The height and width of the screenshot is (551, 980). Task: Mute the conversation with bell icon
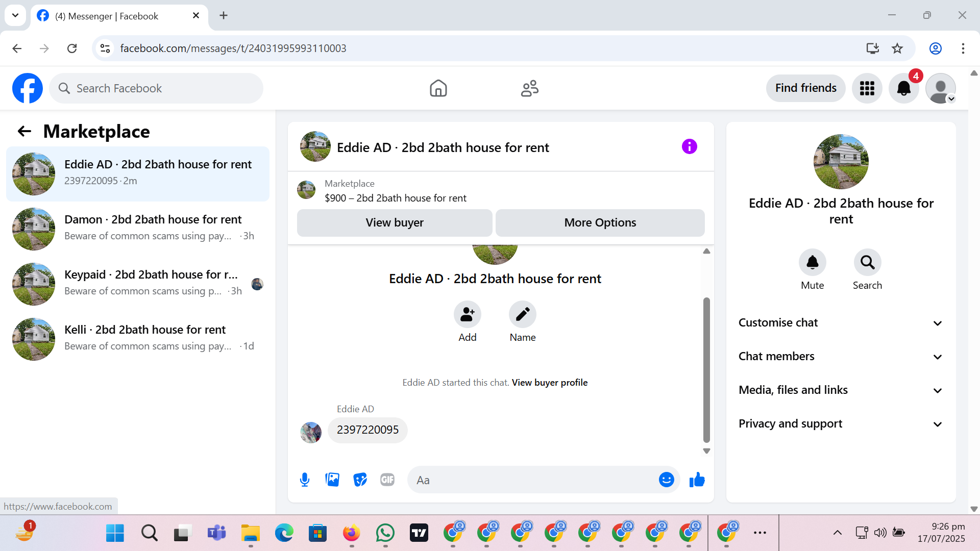tap(812, 262)
